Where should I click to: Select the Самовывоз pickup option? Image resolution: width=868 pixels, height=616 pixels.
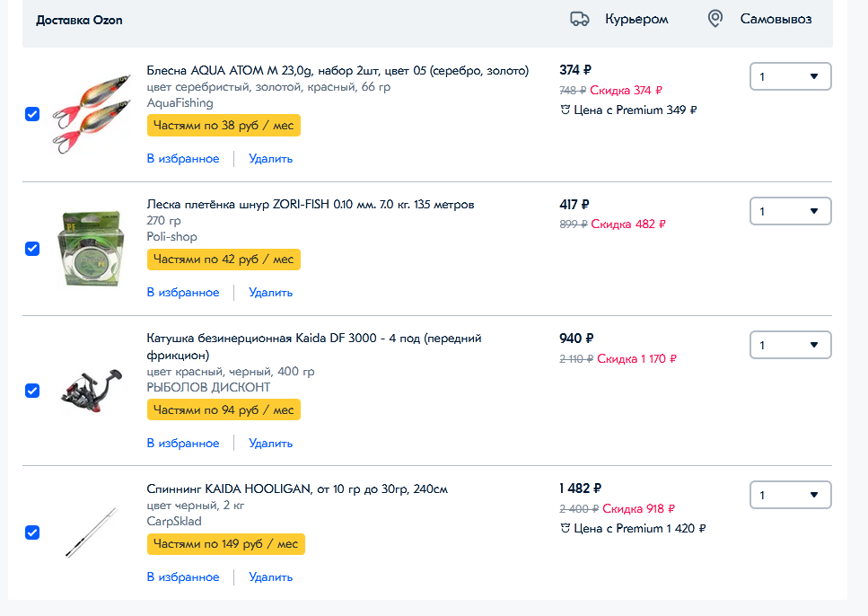(776, 19)
